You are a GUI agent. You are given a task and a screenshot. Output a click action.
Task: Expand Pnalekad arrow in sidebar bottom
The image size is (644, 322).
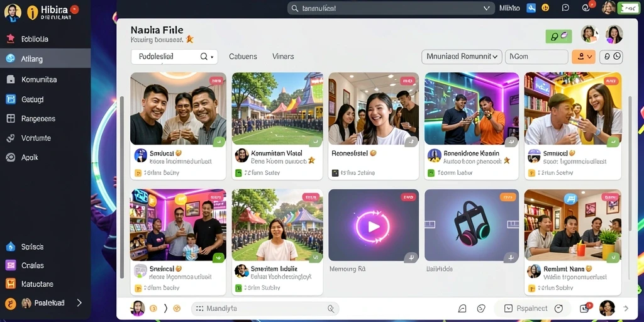click(x=79, y=303)
